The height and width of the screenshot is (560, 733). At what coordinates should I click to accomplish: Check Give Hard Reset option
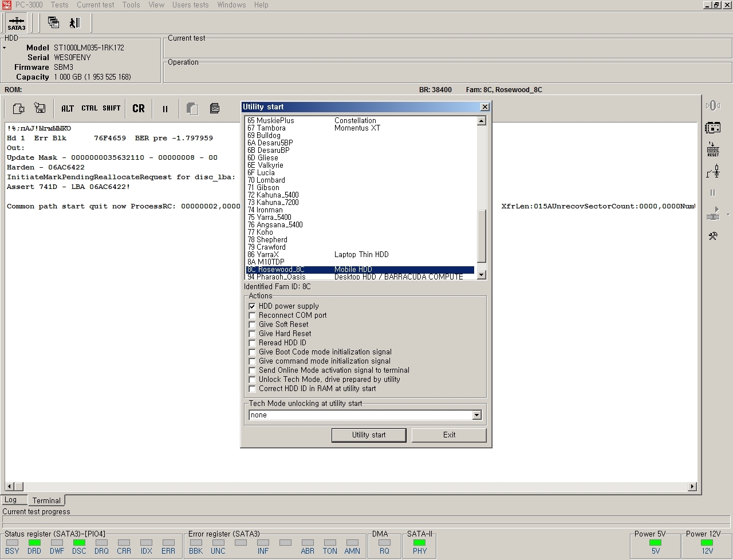tap(252, 334)
